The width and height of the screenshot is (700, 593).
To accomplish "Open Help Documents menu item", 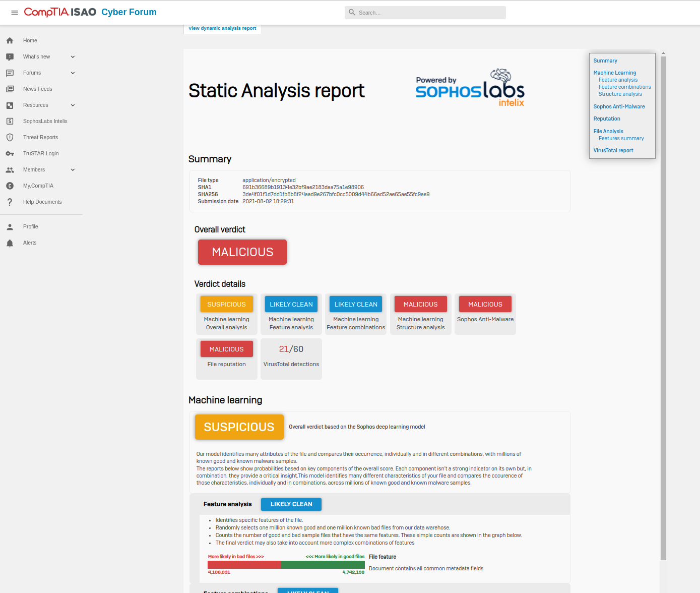I will [42, 202].
